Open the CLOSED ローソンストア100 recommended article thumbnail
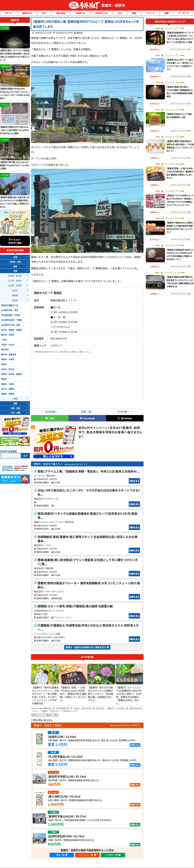The image size is (194, 868). (x=129, y=674)
